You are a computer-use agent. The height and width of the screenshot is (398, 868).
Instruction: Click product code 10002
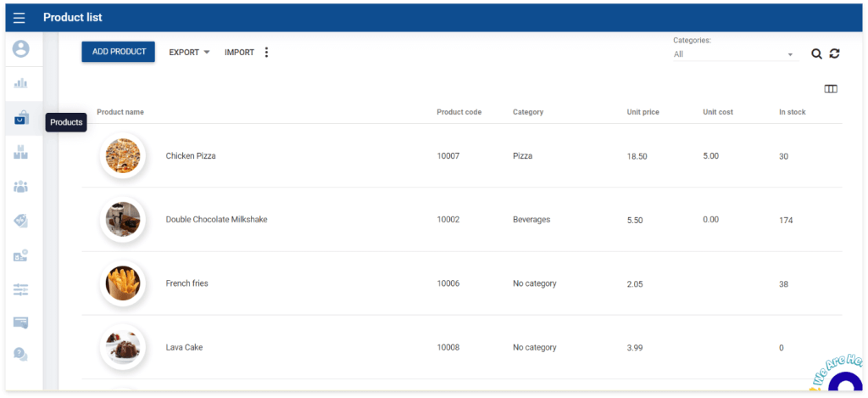tap(448, 220)
